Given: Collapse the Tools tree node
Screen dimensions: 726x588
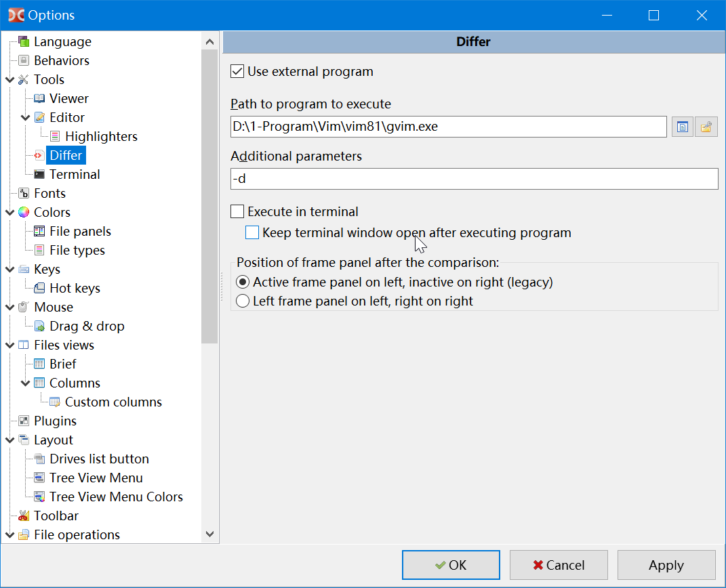Looking at the screenshot, I should pyautogui.click(x=9, y=80).
